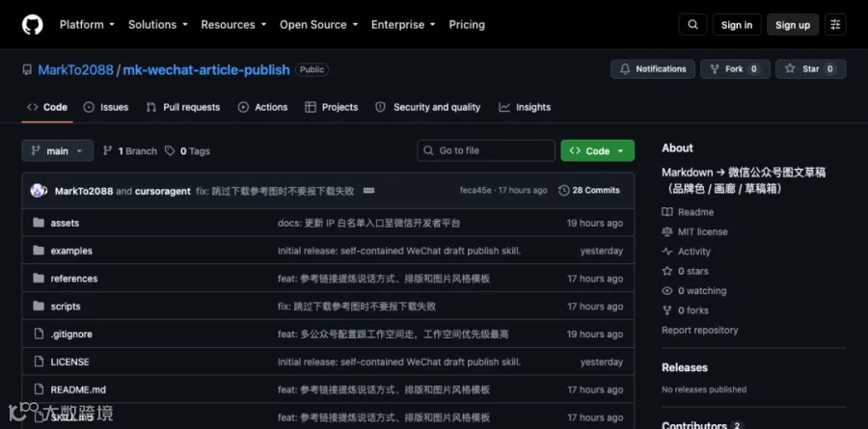
Task: Open the .gitignore file
Action: click(x=71, y=334)
